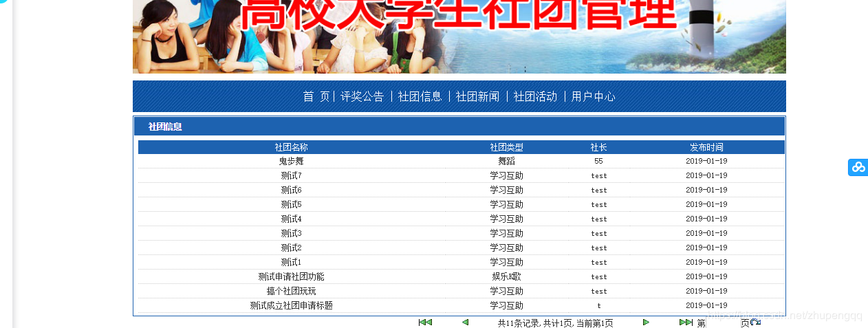The height and width of the screenshot is (328, 868).
Task: Open the 测试申请社团功能 entry
Action: tap(291, 276)
